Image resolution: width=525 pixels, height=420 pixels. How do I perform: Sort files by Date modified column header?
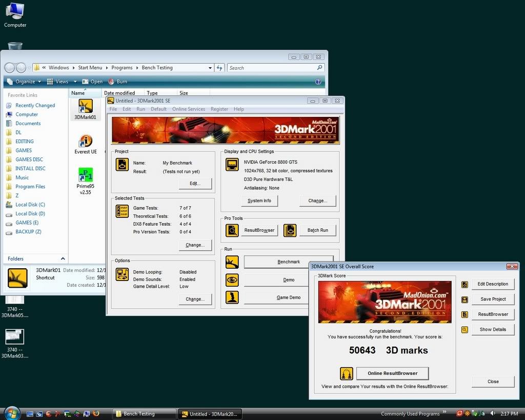123,93
